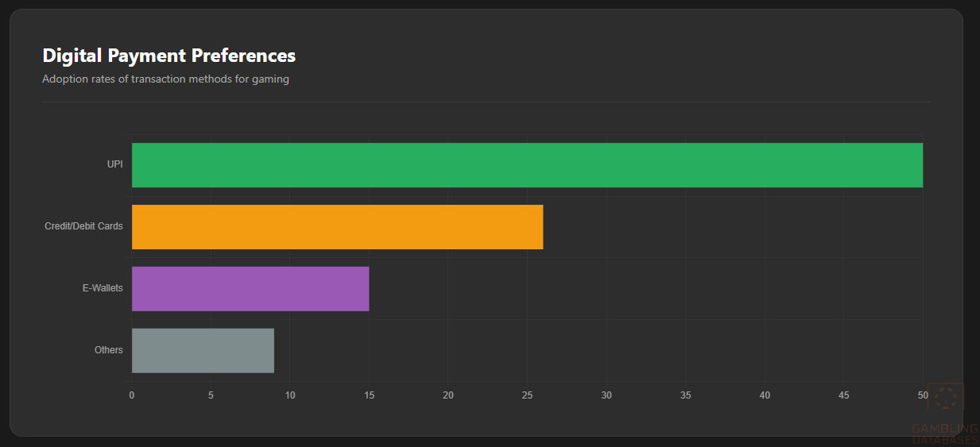Click the purple E-Wallets bar
This screenshot has width=980, height=447.
250,289
